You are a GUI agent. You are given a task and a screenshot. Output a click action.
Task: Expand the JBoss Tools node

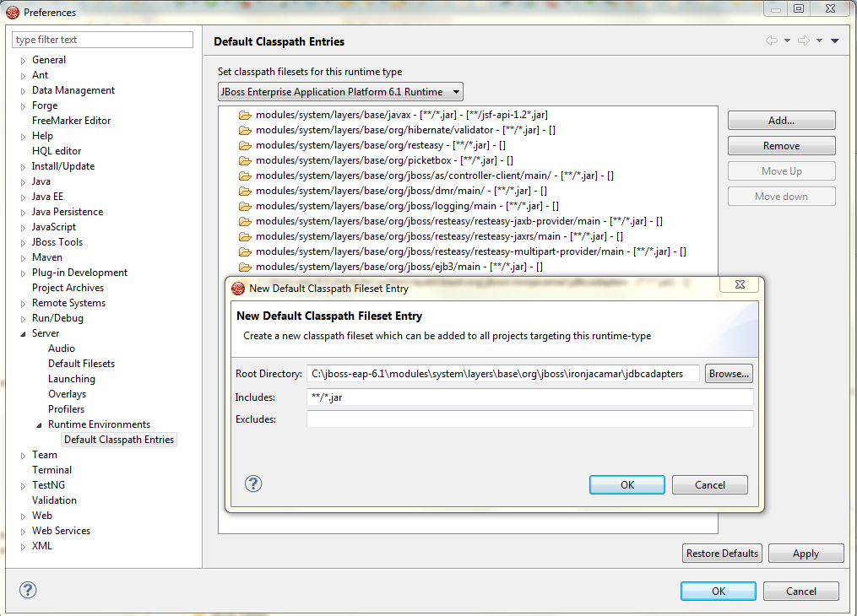click(23, 243)
